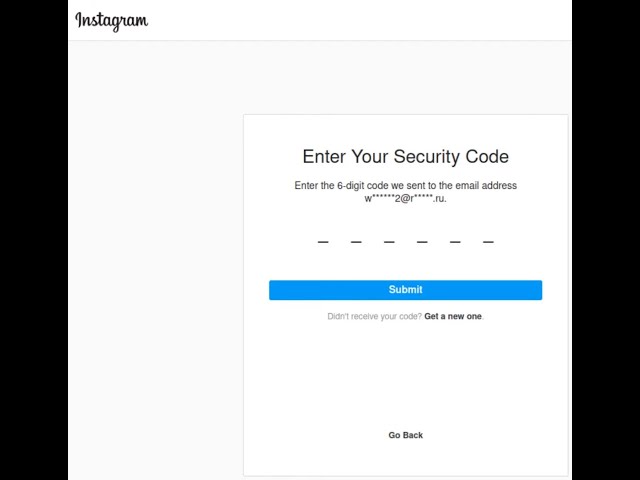Focus the first security code digit field
Image resolution: width=640 pixels, height=480 pixels.
pos(323,240)
